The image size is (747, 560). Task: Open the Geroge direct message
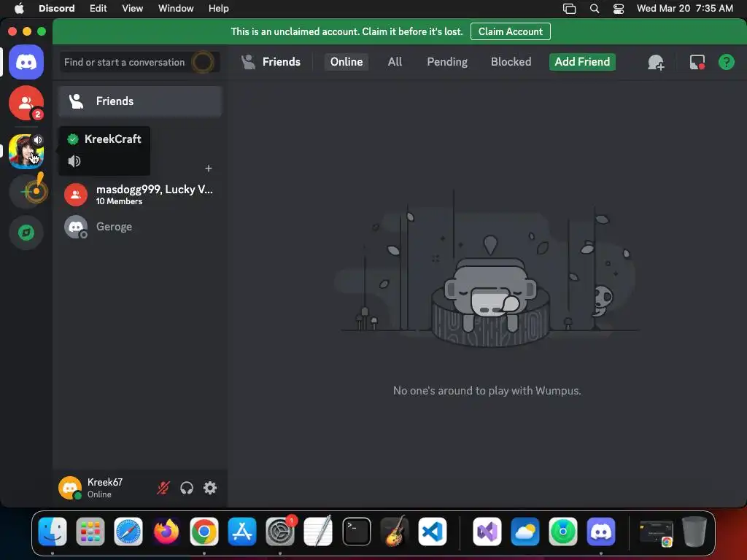140,227
